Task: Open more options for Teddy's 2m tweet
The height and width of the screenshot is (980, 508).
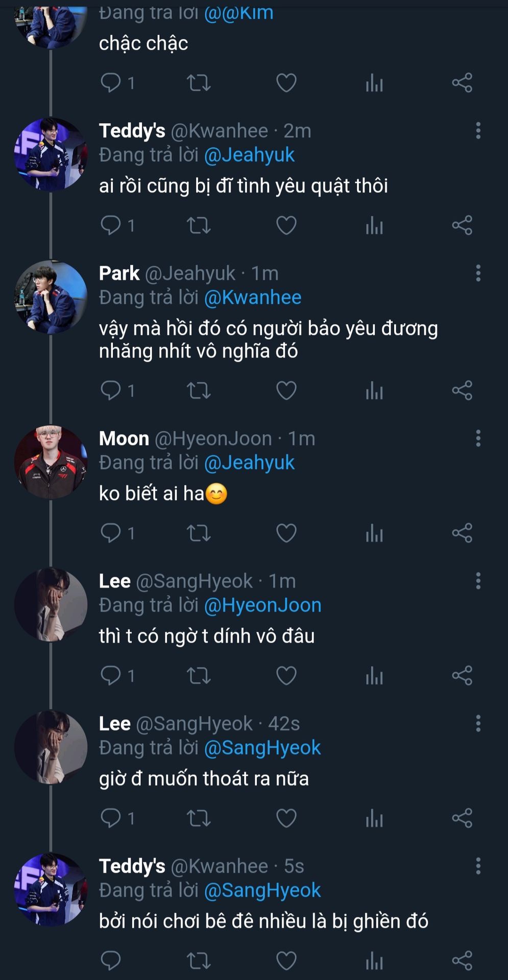Action: pos(478,131)
